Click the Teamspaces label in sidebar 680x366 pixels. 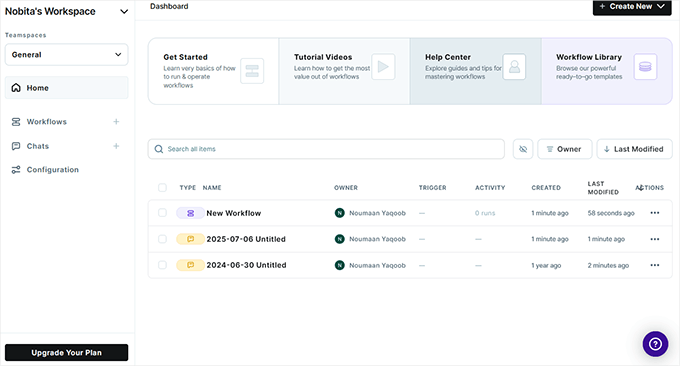pos(26,35)
